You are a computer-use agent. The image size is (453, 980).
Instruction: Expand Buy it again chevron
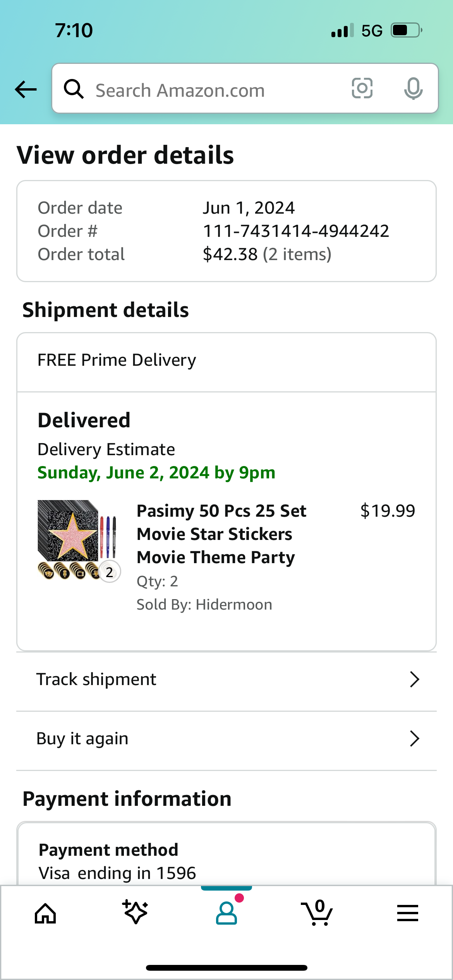(x=414, y=738)
